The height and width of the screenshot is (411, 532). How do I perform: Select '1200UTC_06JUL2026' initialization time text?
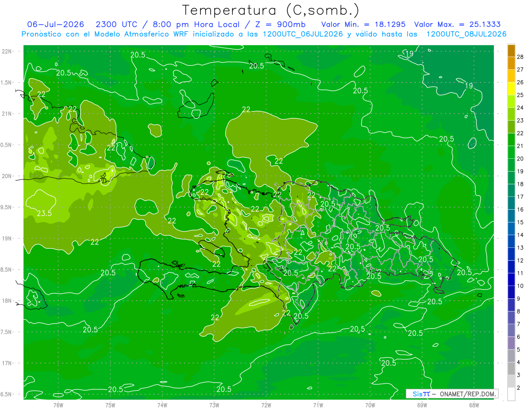(x=303, y=34)
